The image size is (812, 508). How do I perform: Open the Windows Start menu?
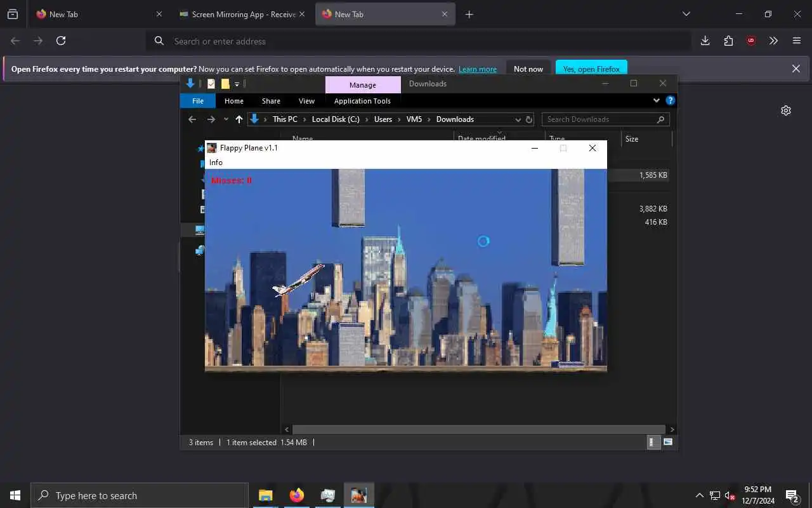click(15, 495)
